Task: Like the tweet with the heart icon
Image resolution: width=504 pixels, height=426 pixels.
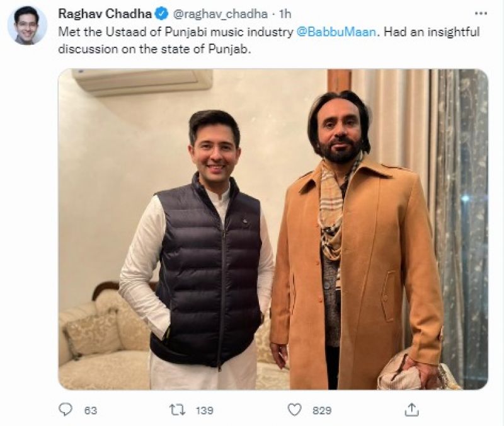Action: tap(295, 410)
